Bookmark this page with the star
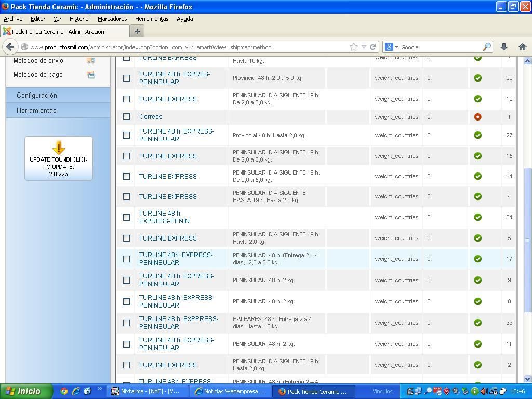Viewport: 532px width, 399px height. tap(353, 47)
